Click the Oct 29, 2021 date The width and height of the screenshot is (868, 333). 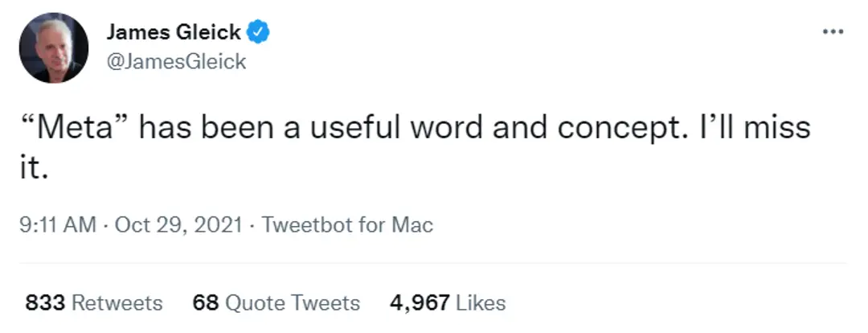click(178, 224)
